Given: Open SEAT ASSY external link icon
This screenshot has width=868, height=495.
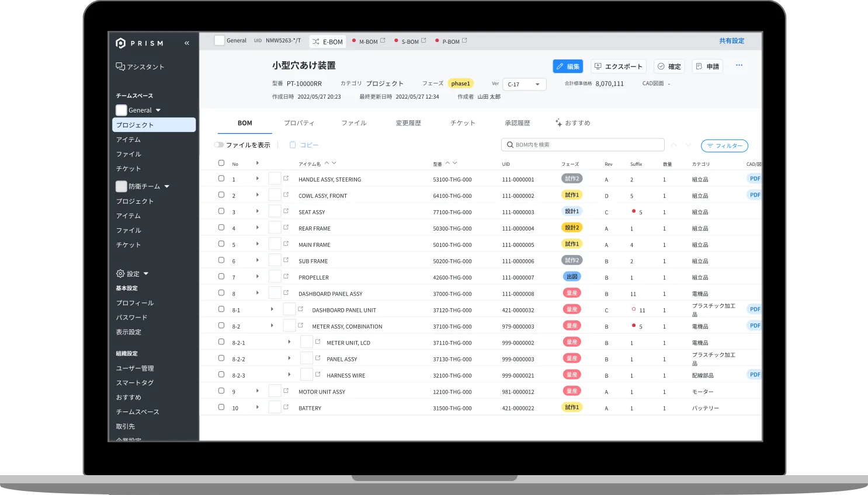Looking at the screenshot, I should 286,211.
